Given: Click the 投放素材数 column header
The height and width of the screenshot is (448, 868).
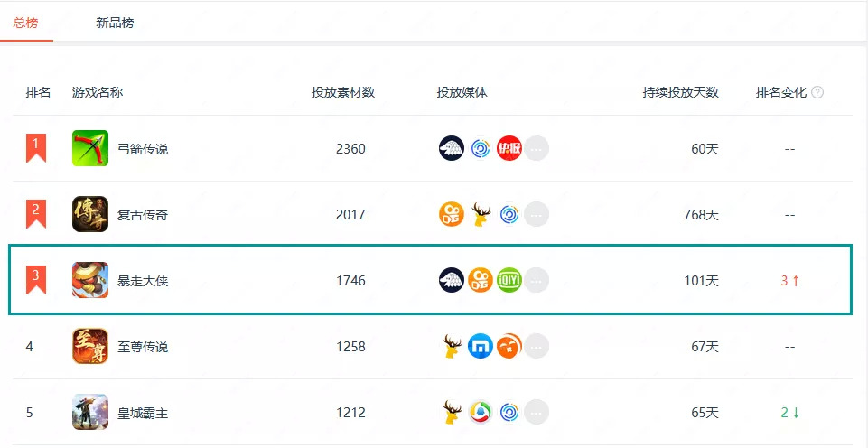Looking at the screenshot, I should tap(343, 92).
